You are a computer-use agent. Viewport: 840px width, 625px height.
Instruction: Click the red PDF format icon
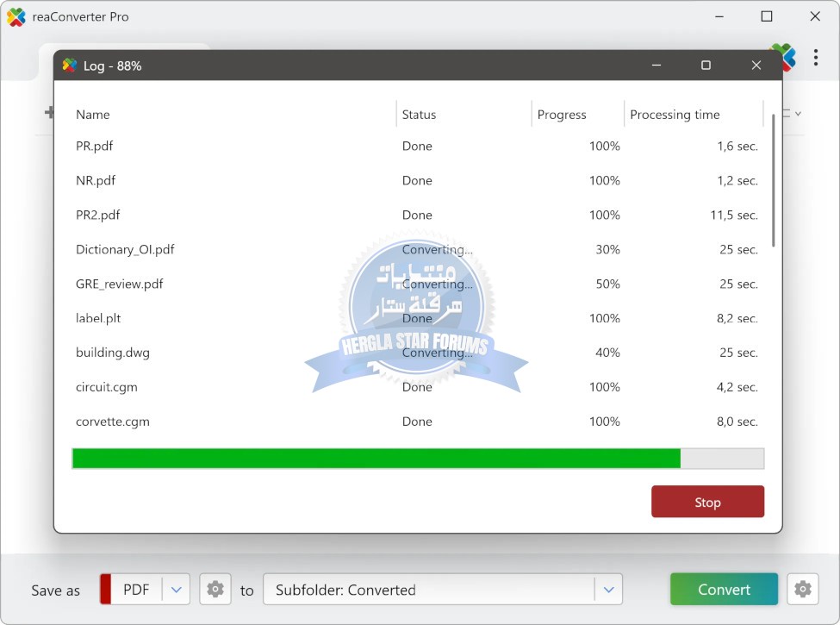(106, 590)
